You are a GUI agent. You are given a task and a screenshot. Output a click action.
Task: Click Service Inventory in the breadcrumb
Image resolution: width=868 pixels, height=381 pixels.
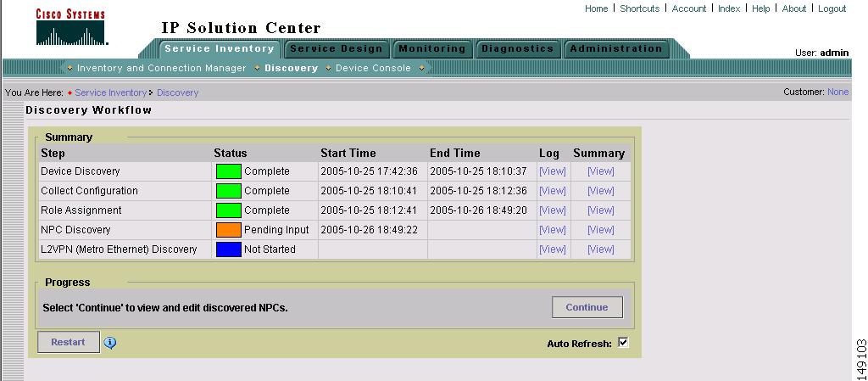[111, 92]
